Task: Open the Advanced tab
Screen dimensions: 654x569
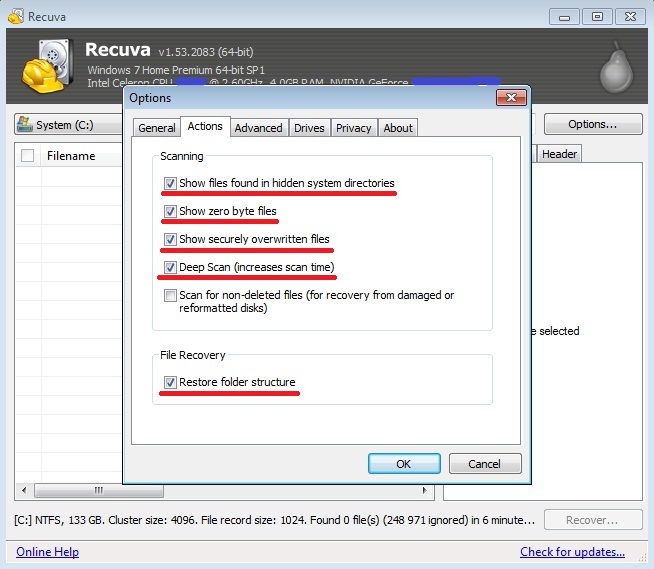Action: pos(258,128)
